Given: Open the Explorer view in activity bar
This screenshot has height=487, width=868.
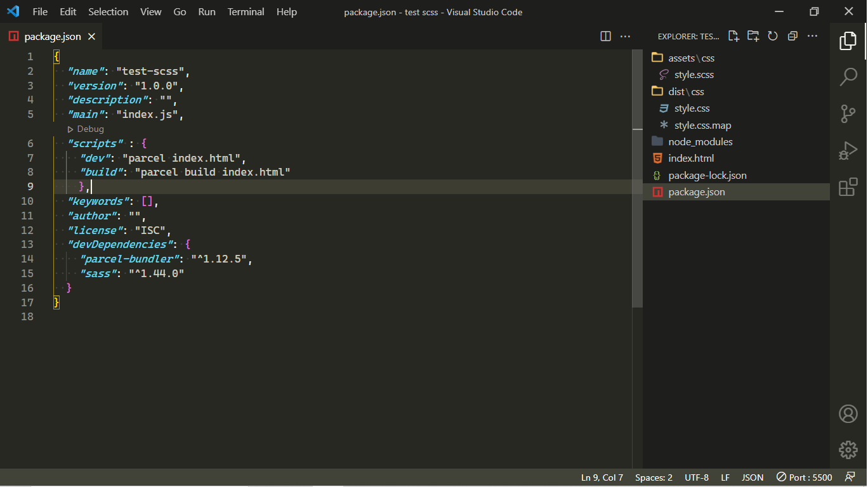Looking at the screenshot, I should click(x=848, y=41).
